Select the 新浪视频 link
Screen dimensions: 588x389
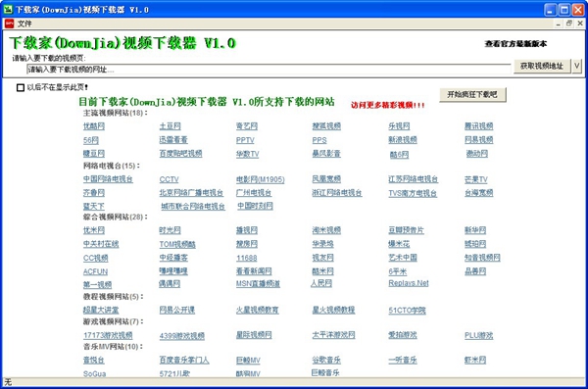pos(403,140)
